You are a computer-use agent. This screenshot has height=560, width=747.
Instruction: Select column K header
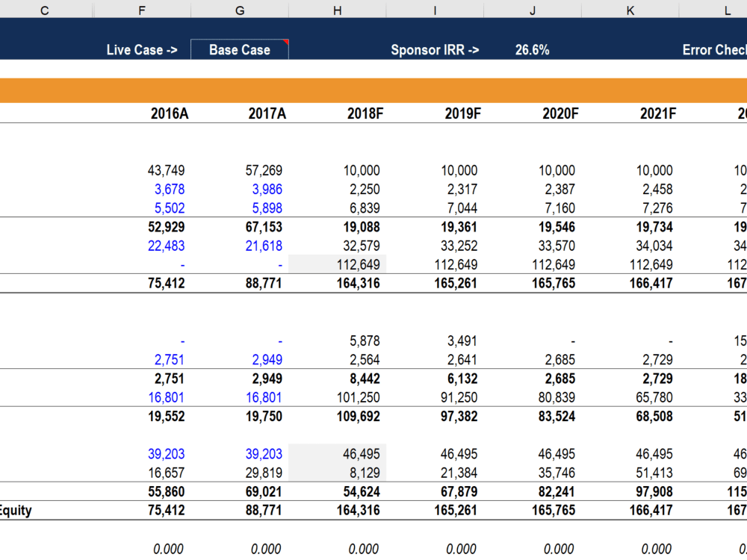click(630, 10)
